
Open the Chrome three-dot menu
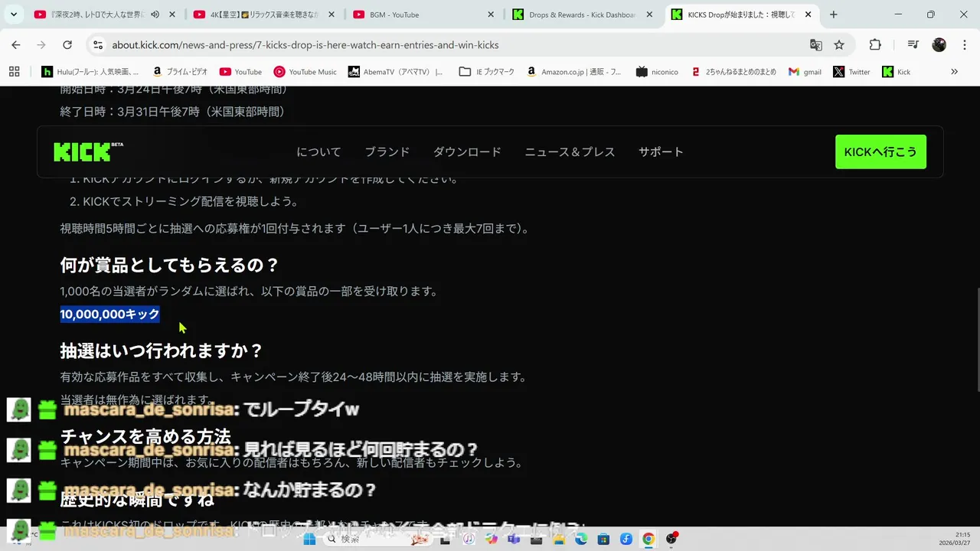click(964, 45)
